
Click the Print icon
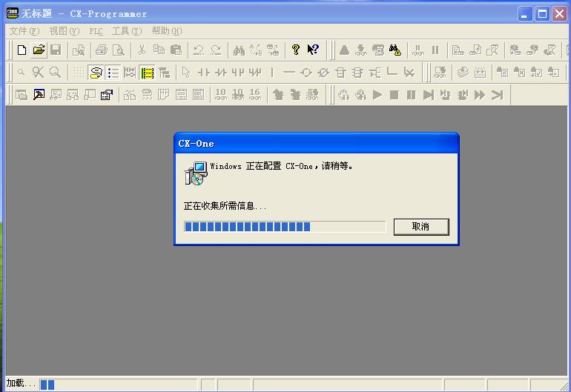click(101, 50)
